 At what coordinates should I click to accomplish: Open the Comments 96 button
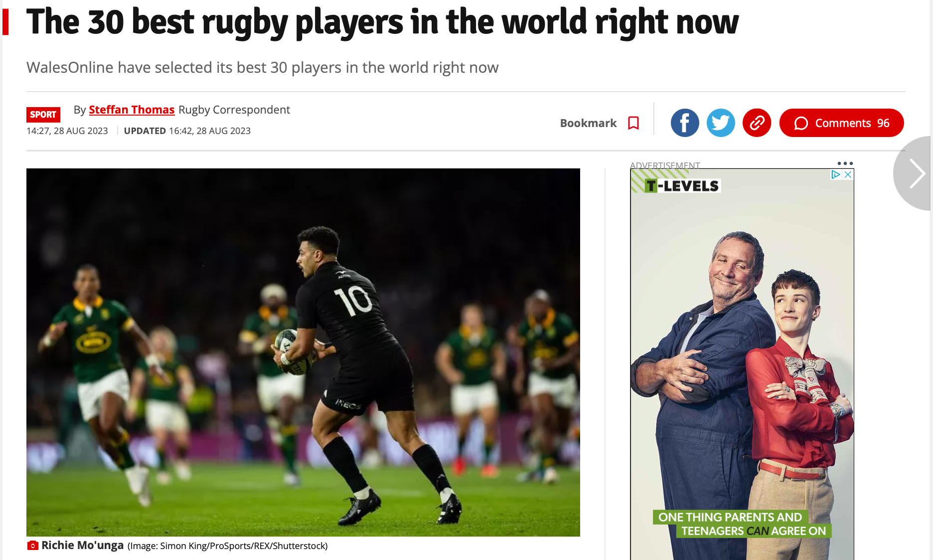coord(841,123)
